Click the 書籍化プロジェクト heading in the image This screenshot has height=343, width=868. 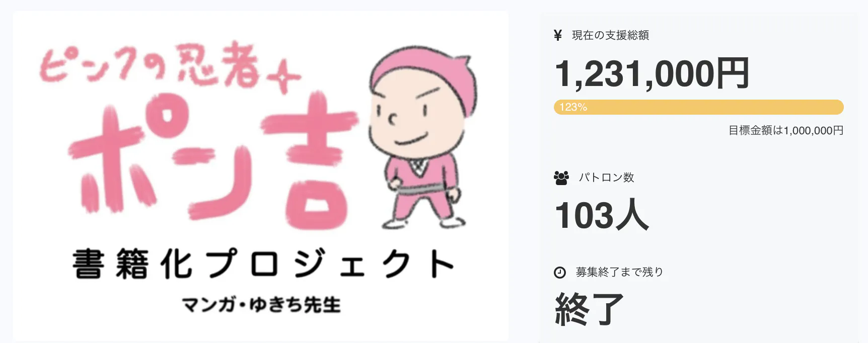pos(263,264)
